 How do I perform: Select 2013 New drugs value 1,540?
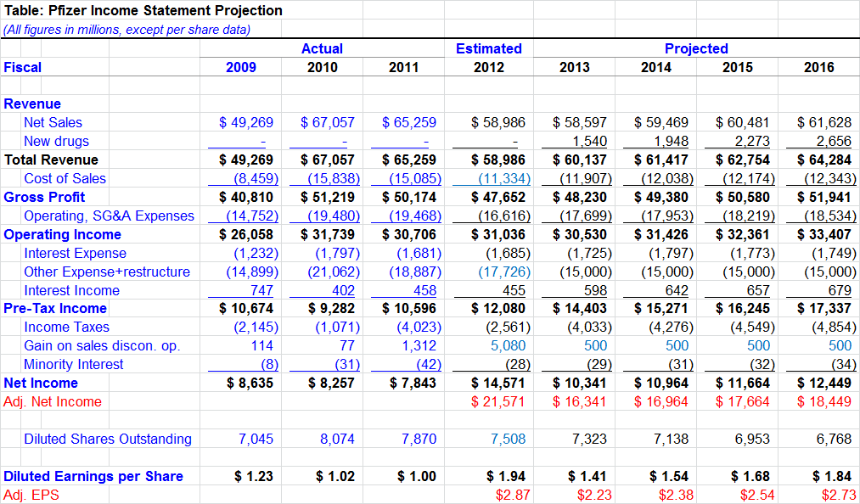(589, 141)
